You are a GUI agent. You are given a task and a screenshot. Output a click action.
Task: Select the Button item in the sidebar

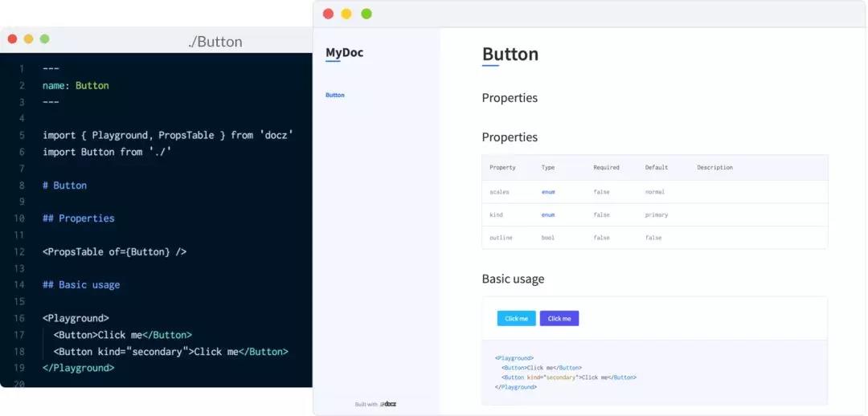335,95
